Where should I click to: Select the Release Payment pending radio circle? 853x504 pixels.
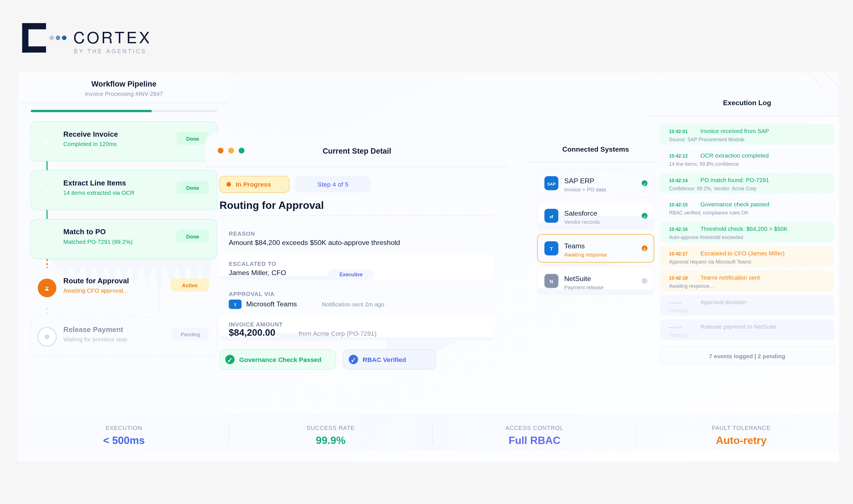[x=47, y=337]
